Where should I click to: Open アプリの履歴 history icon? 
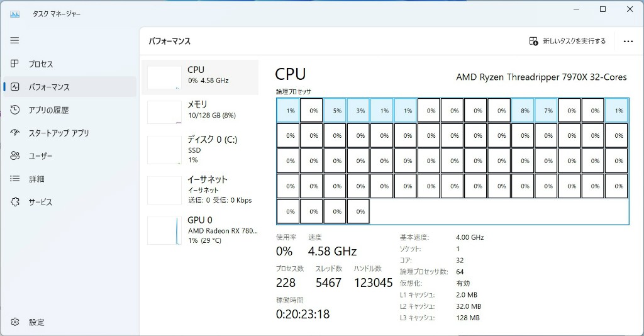tap(15, 110)
